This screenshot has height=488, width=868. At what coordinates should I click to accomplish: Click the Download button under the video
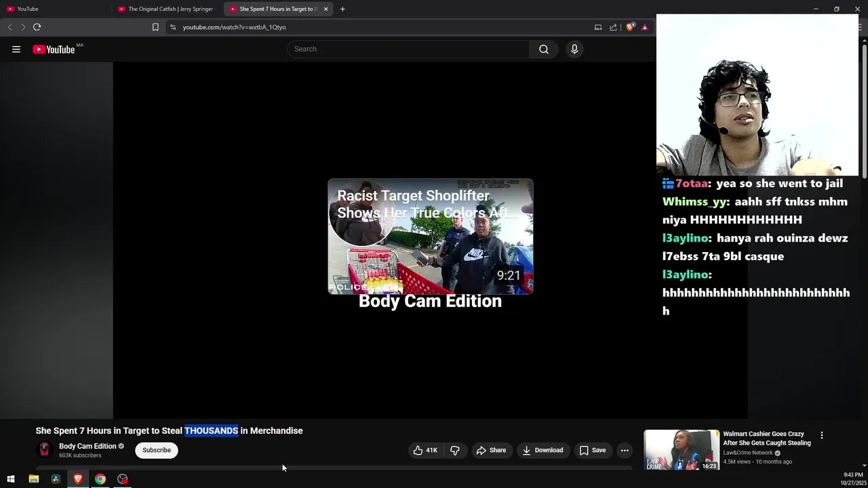click(542, 450)
